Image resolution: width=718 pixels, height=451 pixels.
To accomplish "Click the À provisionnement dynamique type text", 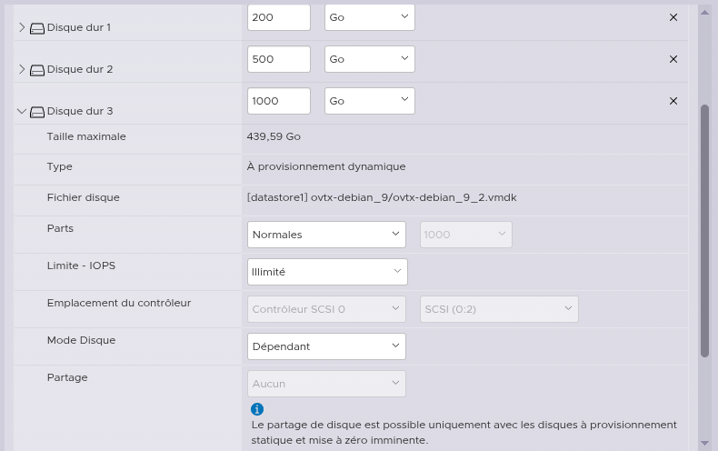I will click(326, 167).
